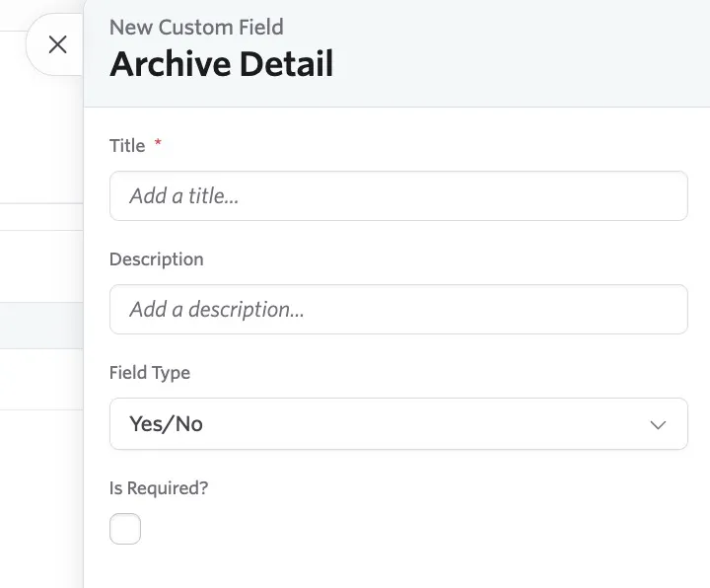The width and height of the screenshot is (710, 588).
Task: Open the Field Type dropdown
Action: pos(398,423)
